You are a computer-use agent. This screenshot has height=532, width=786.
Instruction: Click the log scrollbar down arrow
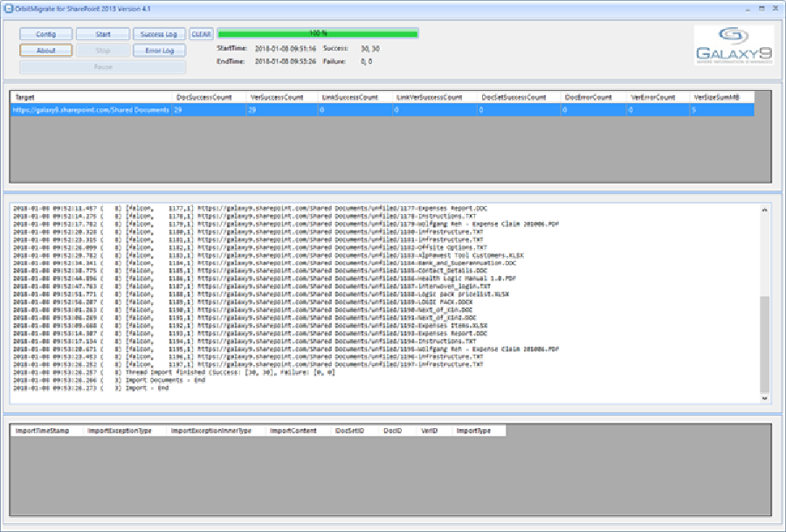[x=764, y=398]
